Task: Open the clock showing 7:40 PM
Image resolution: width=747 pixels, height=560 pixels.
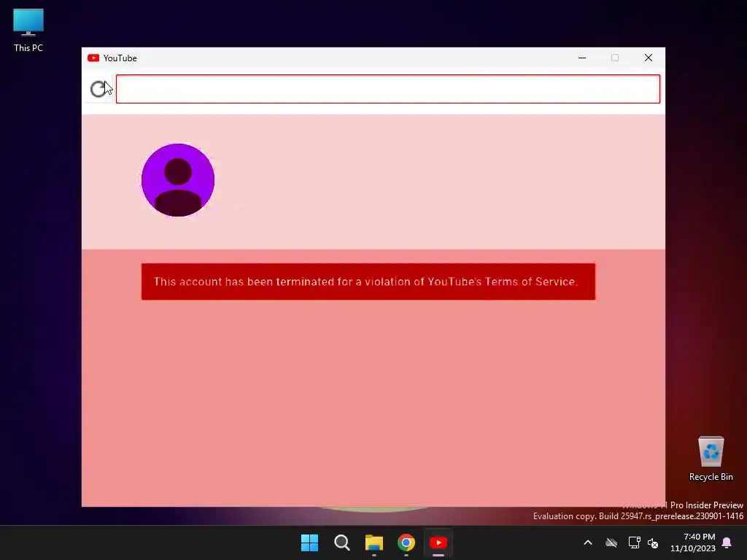Action: pyautogui.click(x=693, y=542)
